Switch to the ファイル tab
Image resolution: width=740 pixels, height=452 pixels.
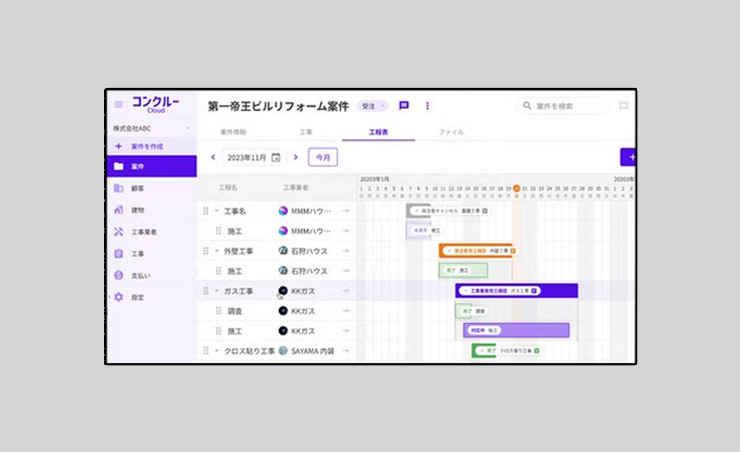451,132
